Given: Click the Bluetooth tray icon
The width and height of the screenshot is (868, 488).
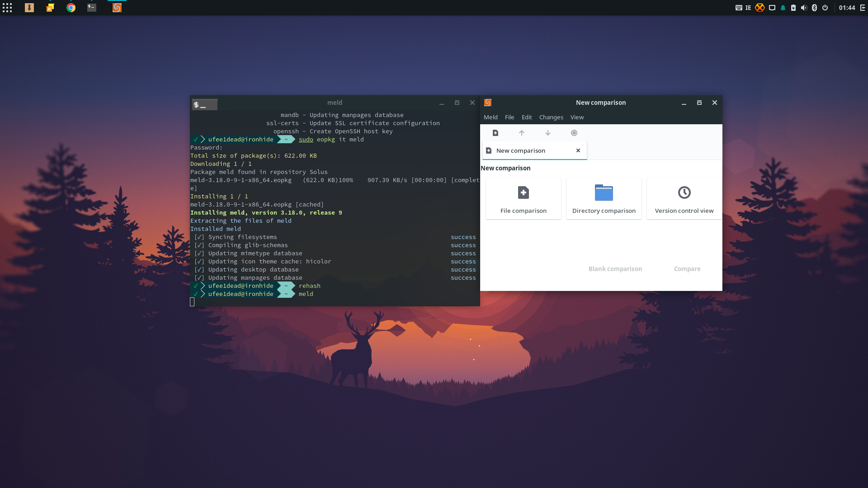Looking at the screenshot, I should pos(815,8).
